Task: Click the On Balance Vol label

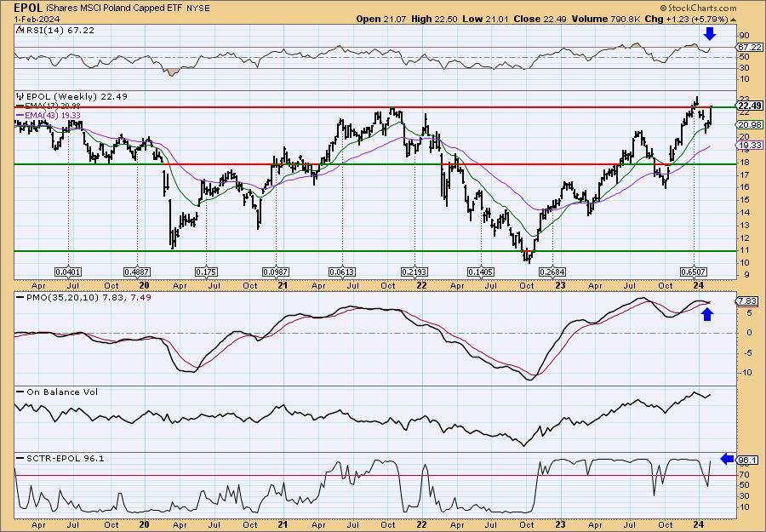Action: (62, 392)
